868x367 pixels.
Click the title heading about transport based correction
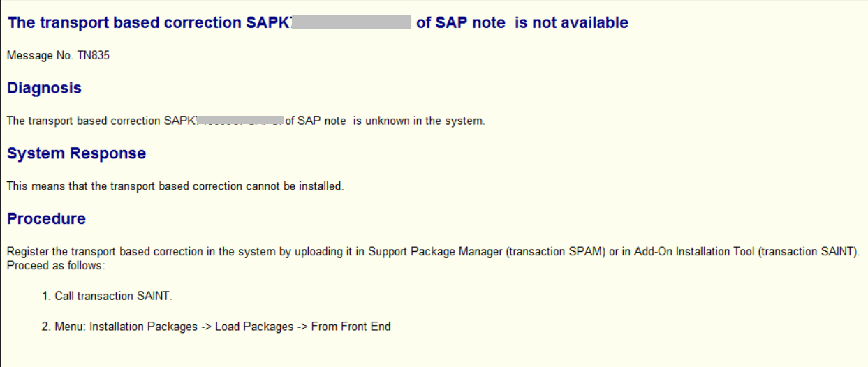(x=318, y=22)
